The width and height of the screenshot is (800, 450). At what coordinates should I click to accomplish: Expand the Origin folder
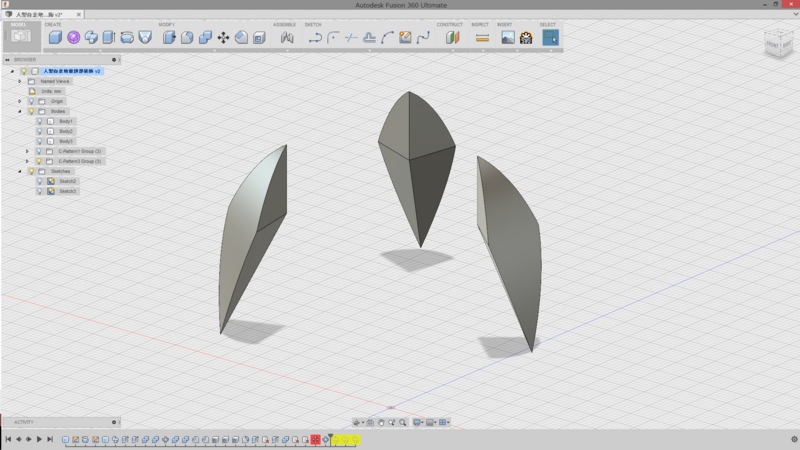click(x=20, y=102)
